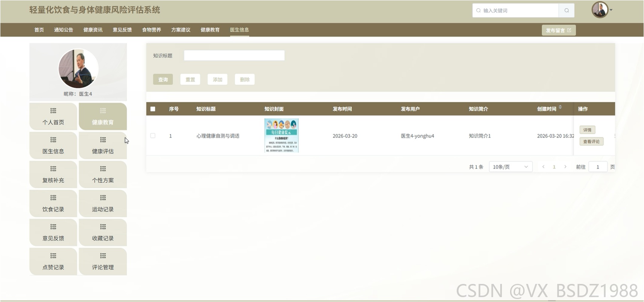Open the 通知公告 navigation item

pyautogui.click(x=64, y=30)
